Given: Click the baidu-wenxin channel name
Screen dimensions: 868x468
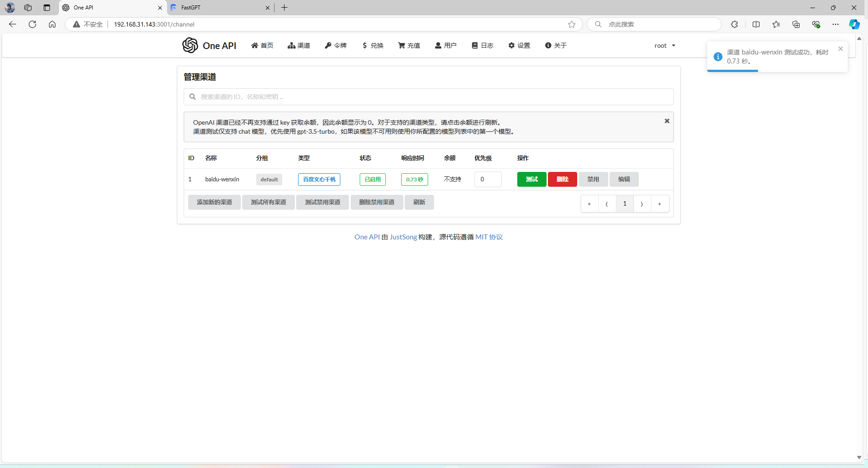Looking at the screenshot, I should (222, 179).
